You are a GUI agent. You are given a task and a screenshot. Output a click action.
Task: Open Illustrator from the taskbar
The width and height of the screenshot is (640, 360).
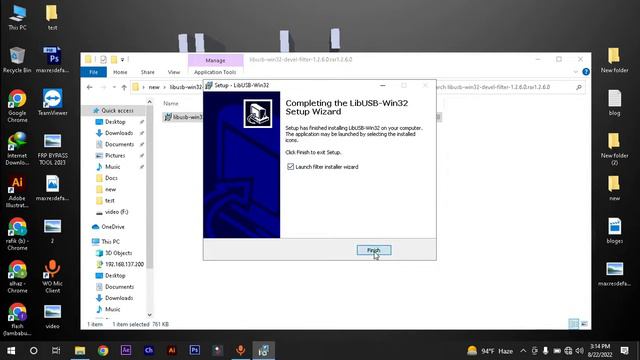[x=172, y=350]
